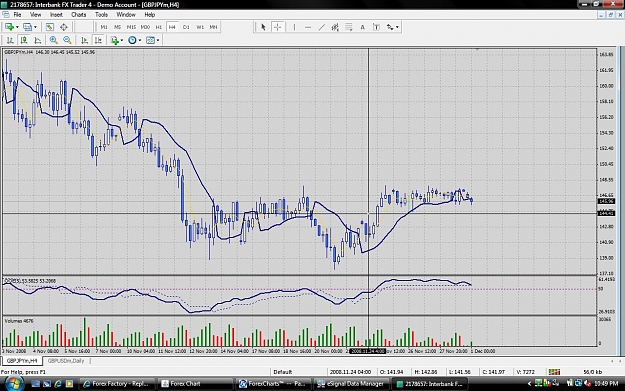Screen dimensions: 625x391
Task: Select the Fibonacci retracement tool
Action: click(349, 27)
